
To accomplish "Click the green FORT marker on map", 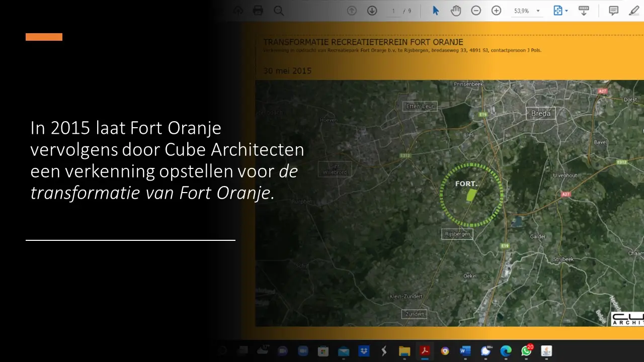I will pyautogui.click(x=471, y=195).
